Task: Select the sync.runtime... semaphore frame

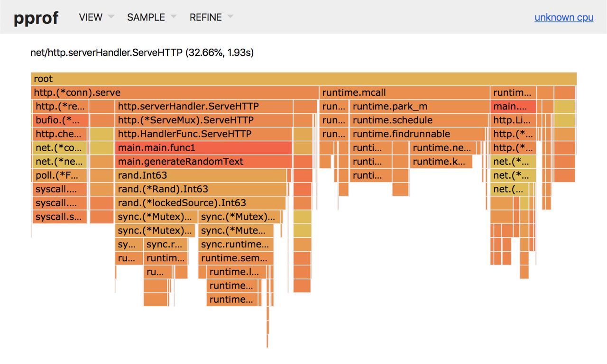Action: click(x=236, y=245)
